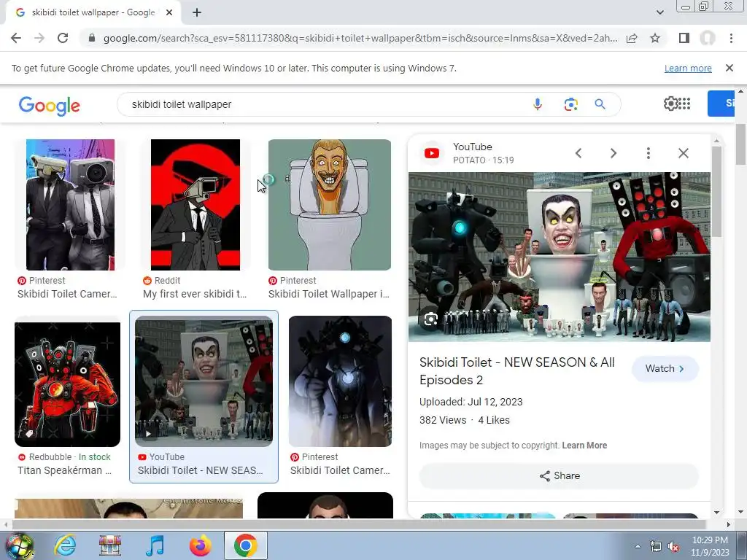Open the 'Skibidi Toilet Wallpaper i...' toilet head image
Viewport: 747px width, 560px height.
click(330, 205)
